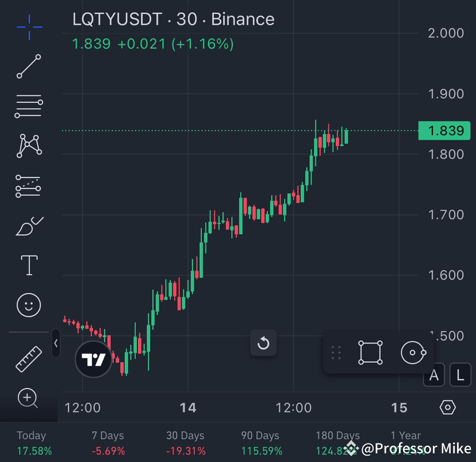
Task: Toggle auto scale with the A button
Action: tap(433, 375)
